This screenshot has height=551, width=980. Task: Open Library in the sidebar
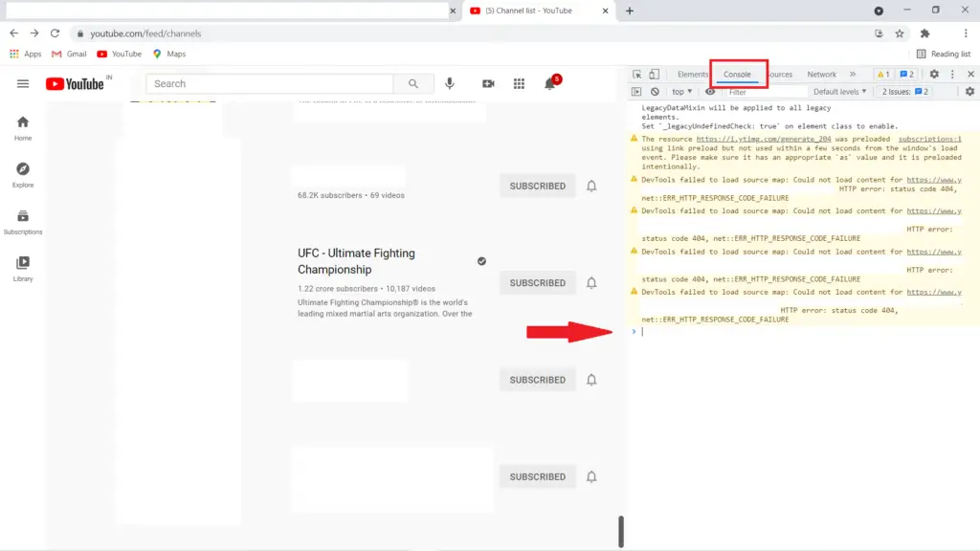(23, 269)
